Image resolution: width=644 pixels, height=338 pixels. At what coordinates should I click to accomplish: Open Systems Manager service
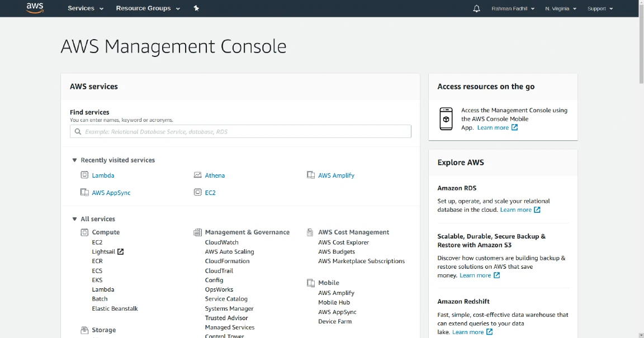(229, 308)
